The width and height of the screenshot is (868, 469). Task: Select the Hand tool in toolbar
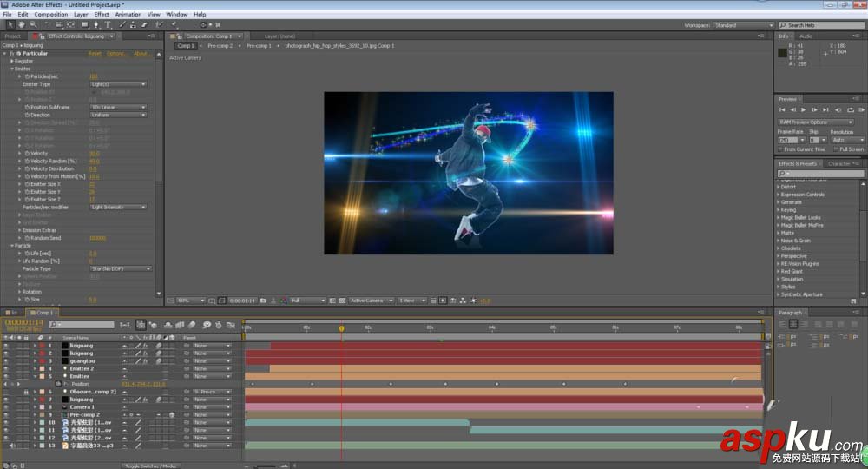[x=22, y=24]
